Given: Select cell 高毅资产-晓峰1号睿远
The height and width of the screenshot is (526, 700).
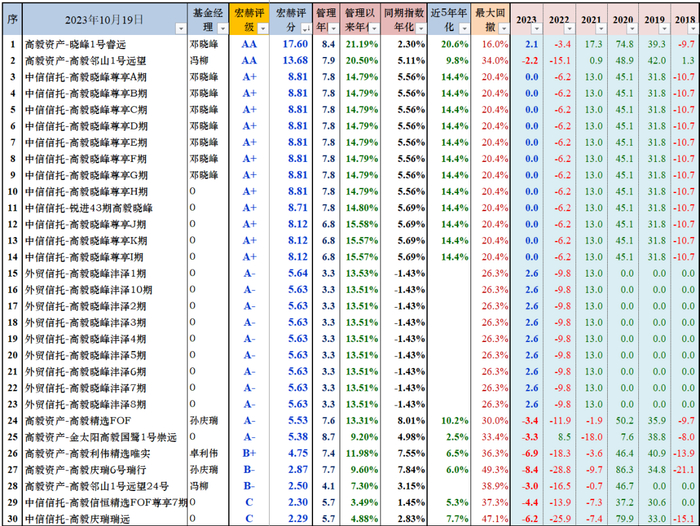Looking at the screenshot, I should coord(105,45).
